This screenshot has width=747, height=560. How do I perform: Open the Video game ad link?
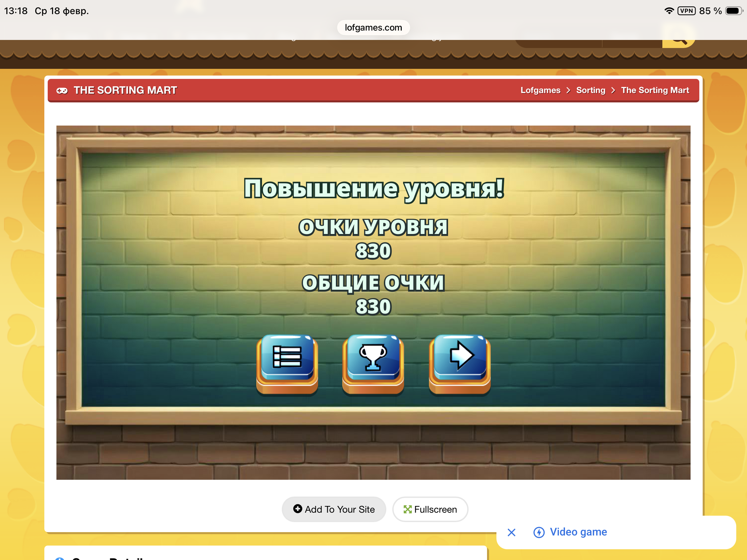[x=578, y=532]
